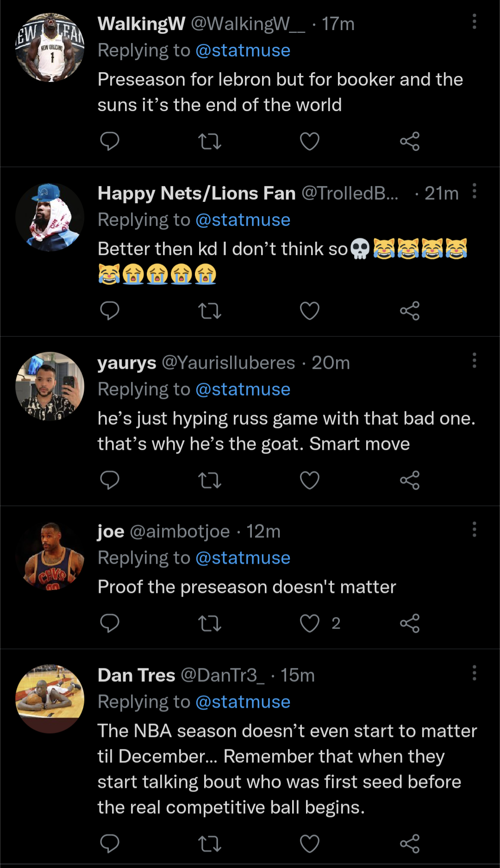Reply to WalkingW's tweet
The width and height of the screenshot is (500, 868).
click(110, 141)
